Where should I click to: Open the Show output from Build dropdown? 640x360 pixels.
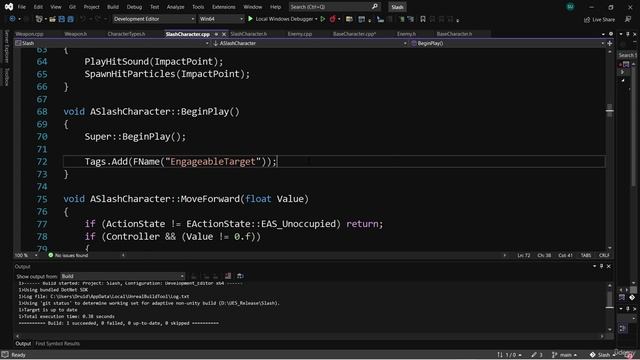[x=122, y=276]
